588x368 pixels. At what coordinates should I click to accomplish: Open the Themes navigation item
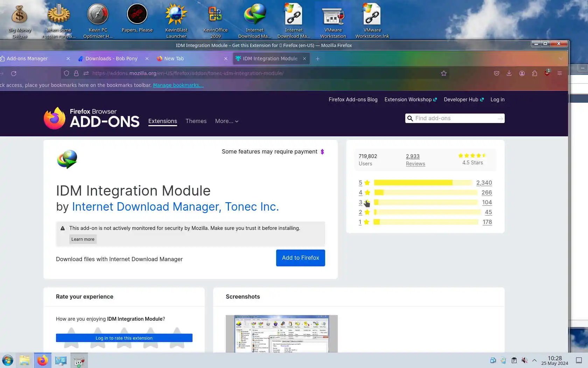tap(196, 121)
